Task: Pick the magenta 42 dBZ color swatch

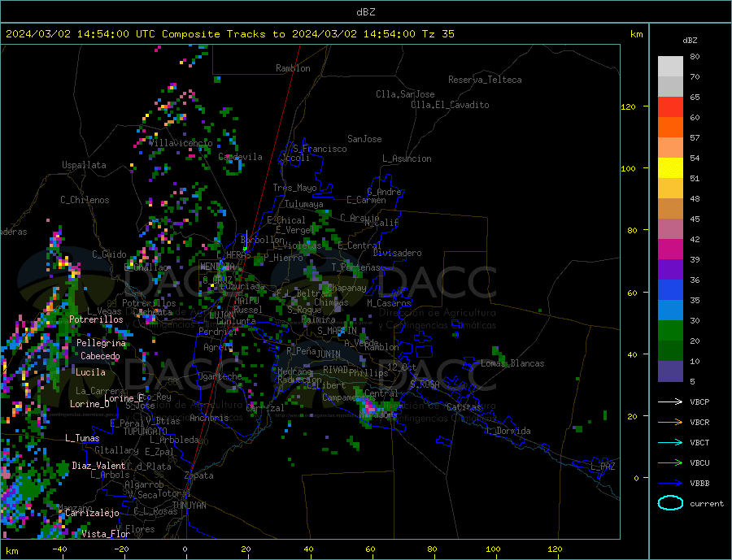Action: [x=670, y=250]
